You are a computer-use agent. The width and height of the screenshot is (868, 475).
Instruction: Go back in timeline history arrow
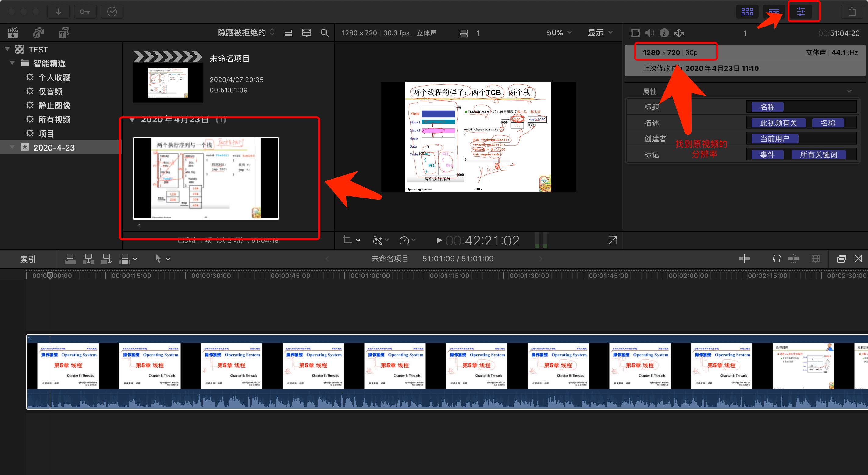[326, 259]
